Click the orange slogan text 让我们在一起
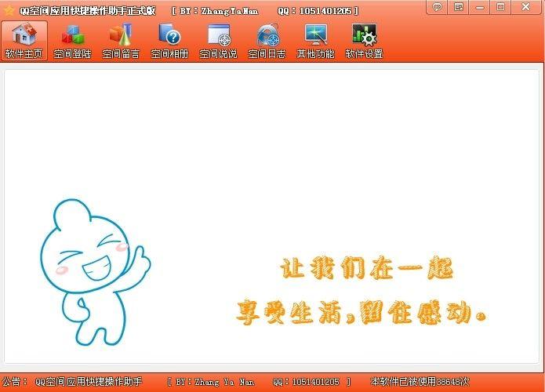 (x=366, y=269)
